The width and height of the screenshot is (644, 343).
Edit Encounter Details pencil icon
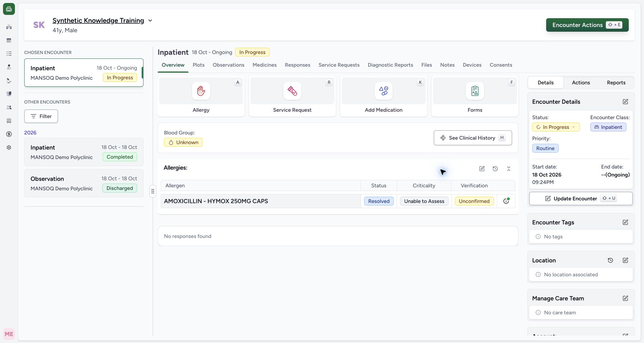625,102
